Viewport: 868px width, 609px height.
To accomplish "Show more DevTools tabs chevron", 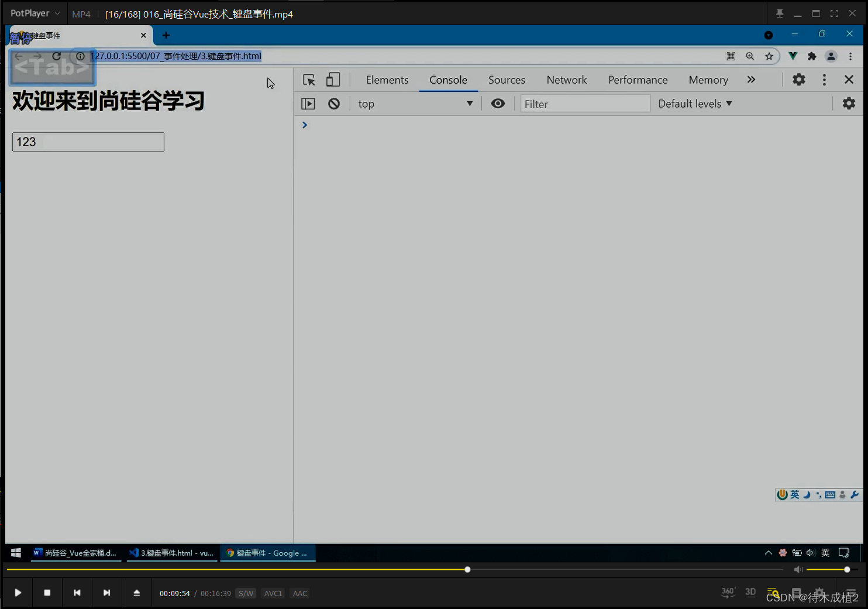I will coord(751,80).
